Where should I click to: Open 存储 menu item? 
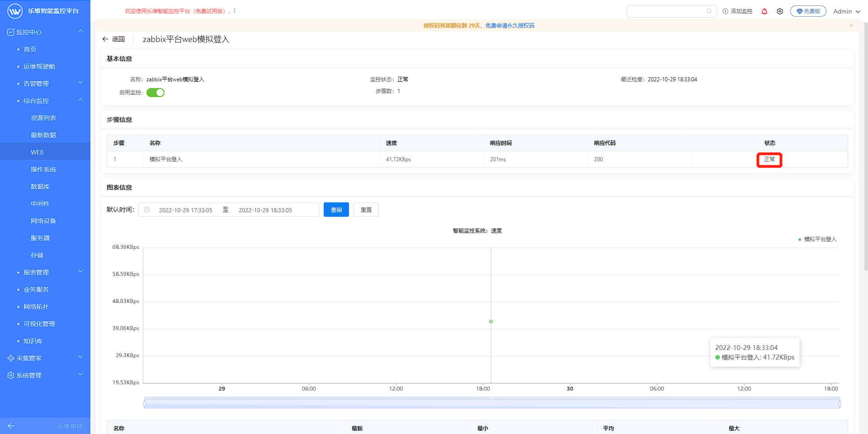[37, 255]
